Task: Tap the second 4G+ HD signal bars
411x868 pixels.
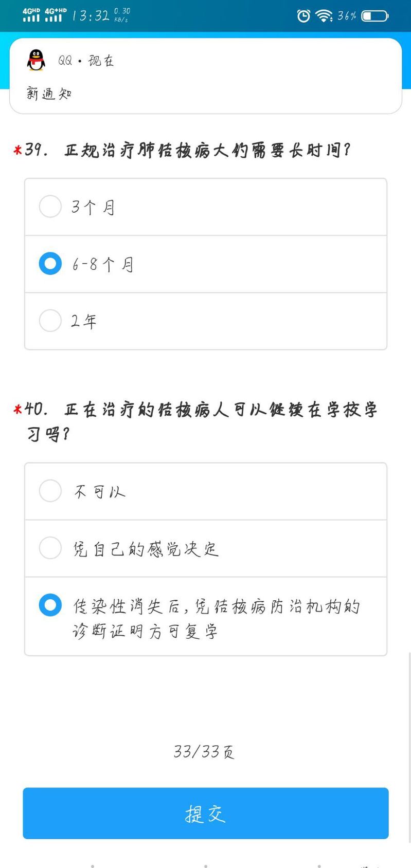Action: click(55, 15)
